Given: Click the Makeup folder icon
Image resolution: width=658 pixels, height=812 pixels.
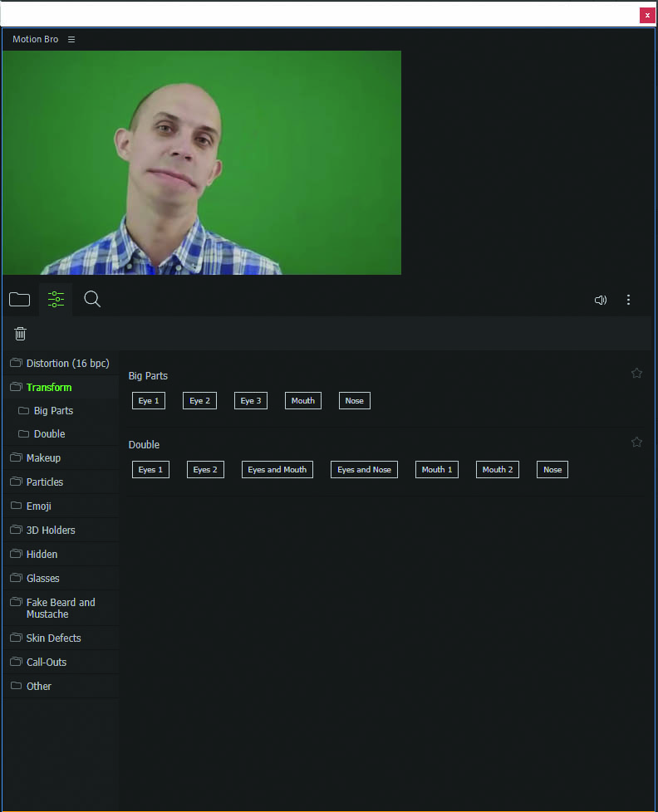Looking at the screenshot, I should [x=16, y=457].
